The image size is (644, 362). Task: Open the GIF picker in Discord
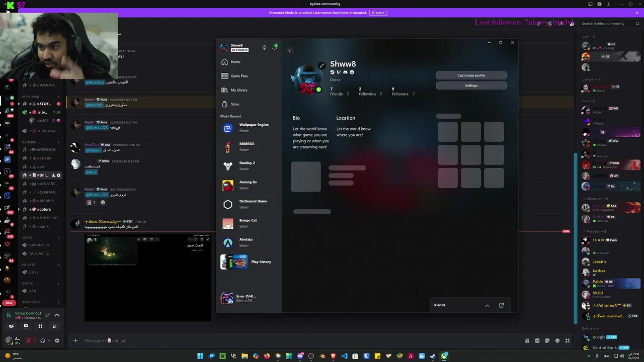[x=537, y=341]
